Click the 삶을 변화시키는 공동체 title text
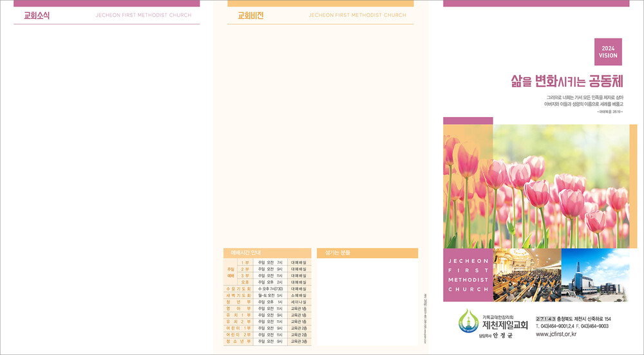This screenshot has height=355, width=644. click(566, 81)
